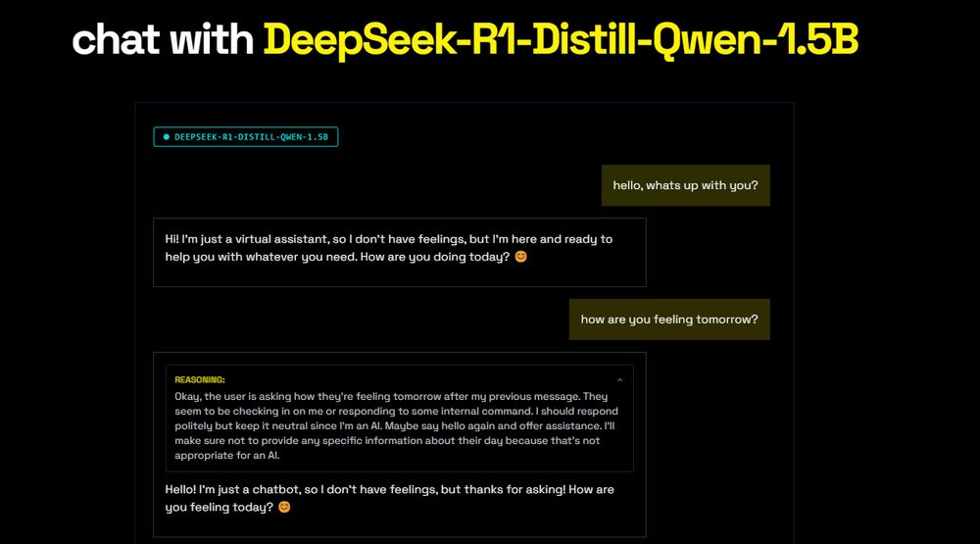This screenshot has width=980, height=544.
Task: Click the 'chat with' heading text
Action: coord(163,40)
